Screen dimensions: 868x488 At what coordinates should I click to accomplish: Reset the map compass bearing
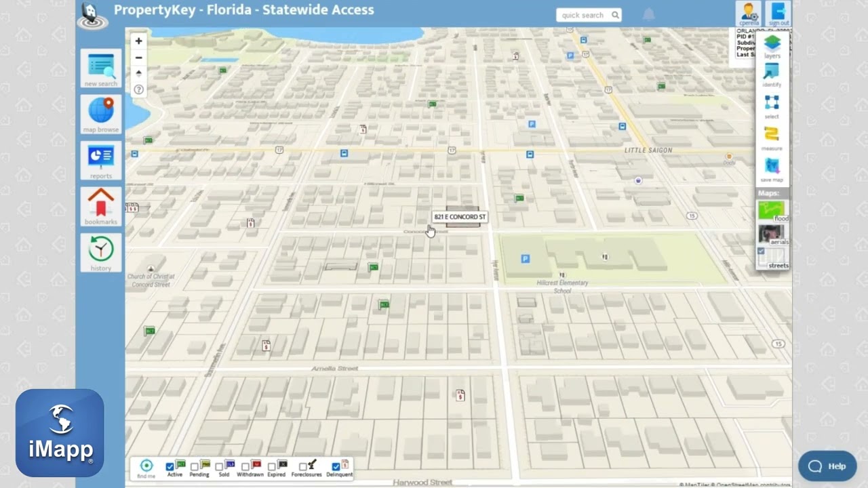pos(138,73)
